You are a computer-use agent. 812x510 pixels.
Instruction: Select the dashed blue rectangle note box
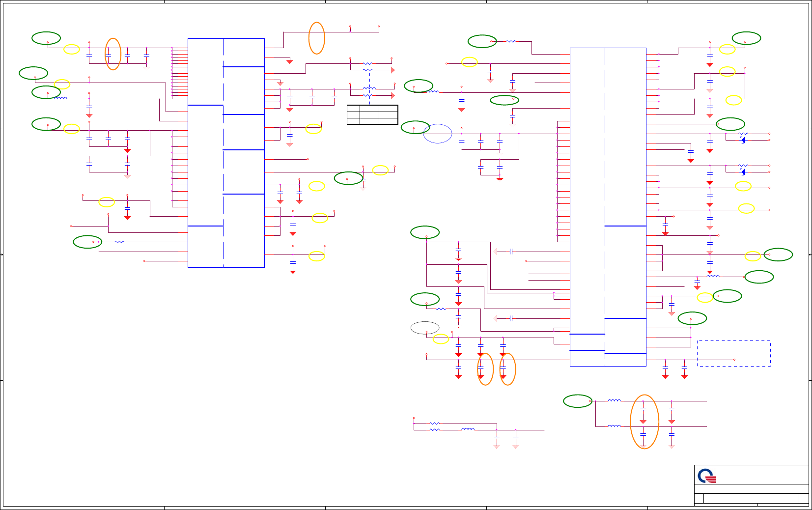pyautogui.click(x=734, y=353)
